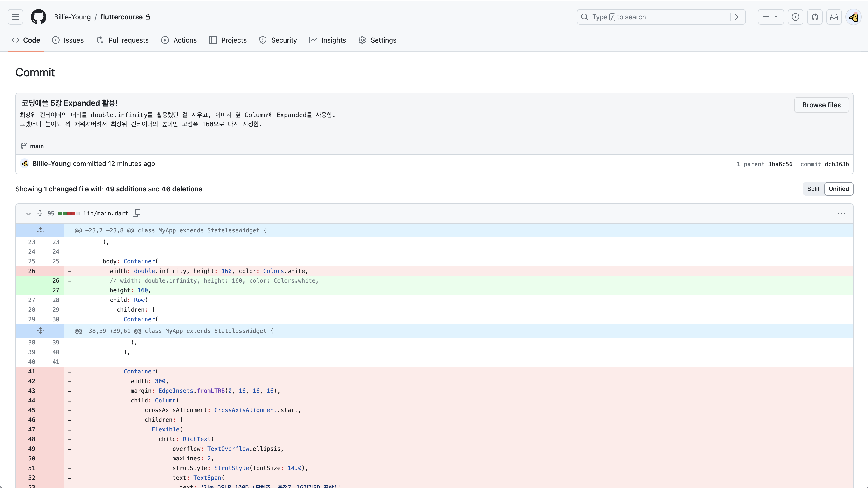Click the GitHub logo home icon

(x=38, y=17)
